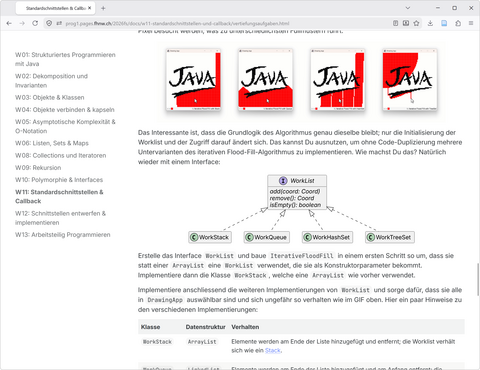Screen dimensions: 480x370
Task: Open the list all tabs dropdown
Action: 408,8
